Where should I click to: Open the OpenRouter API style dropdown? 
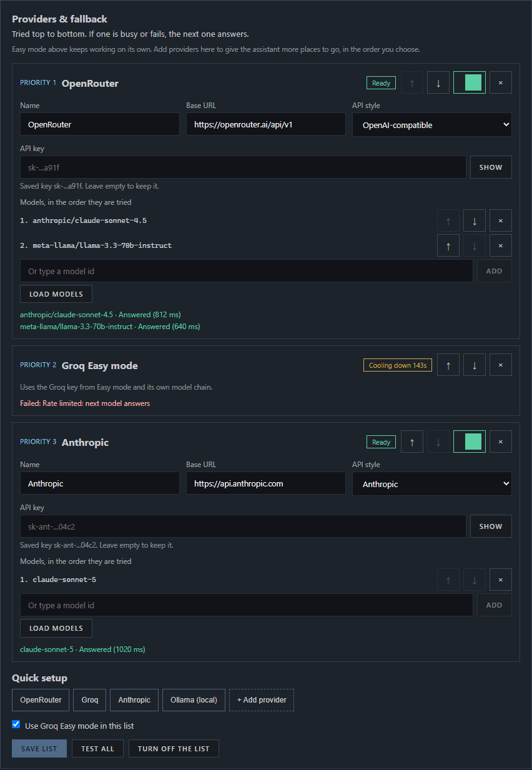(432, 124)
